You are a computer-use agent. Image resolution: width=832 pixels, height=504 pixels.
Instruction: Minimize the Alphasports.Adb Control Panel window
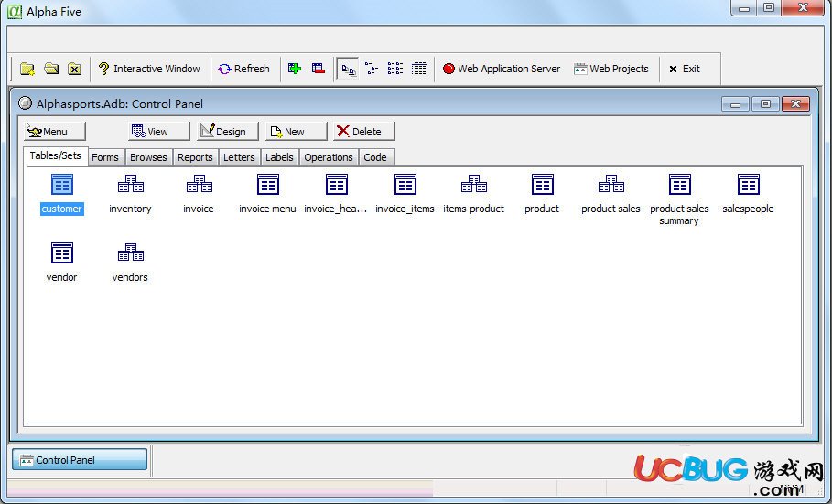pos(735,104)
